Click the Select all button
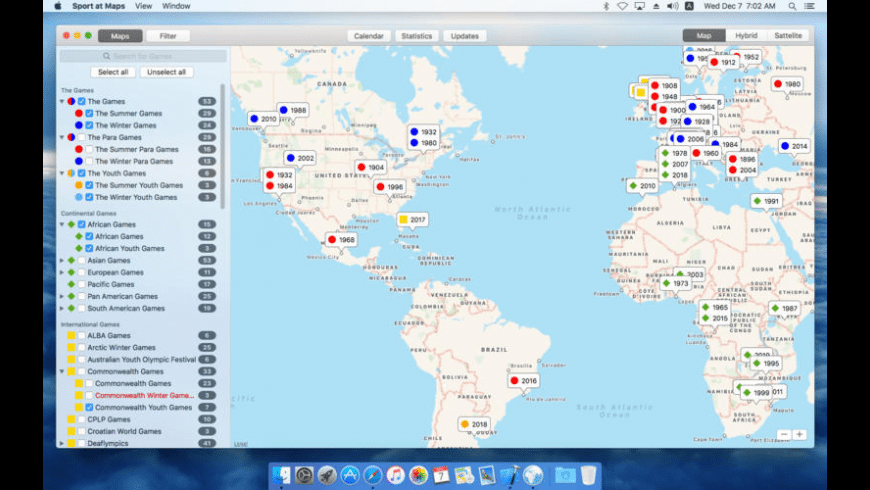 [113, 72]
